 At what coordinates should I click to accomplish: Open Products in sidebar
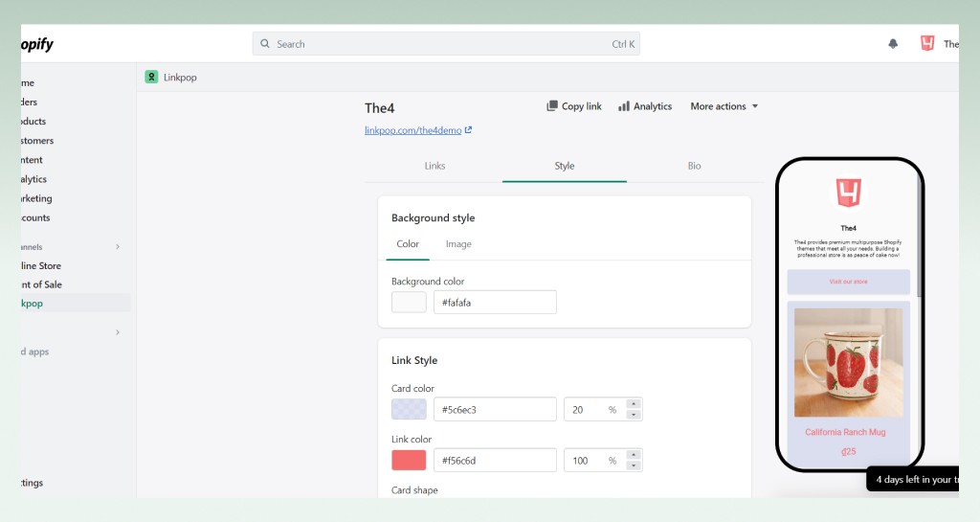point(33,122)
